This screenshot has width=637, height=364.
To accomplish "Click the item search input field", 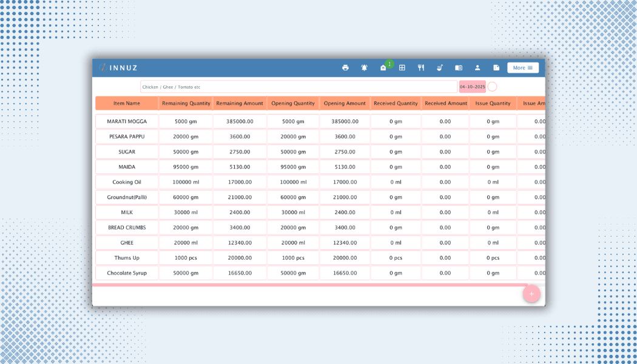I will tap(298, 87).
